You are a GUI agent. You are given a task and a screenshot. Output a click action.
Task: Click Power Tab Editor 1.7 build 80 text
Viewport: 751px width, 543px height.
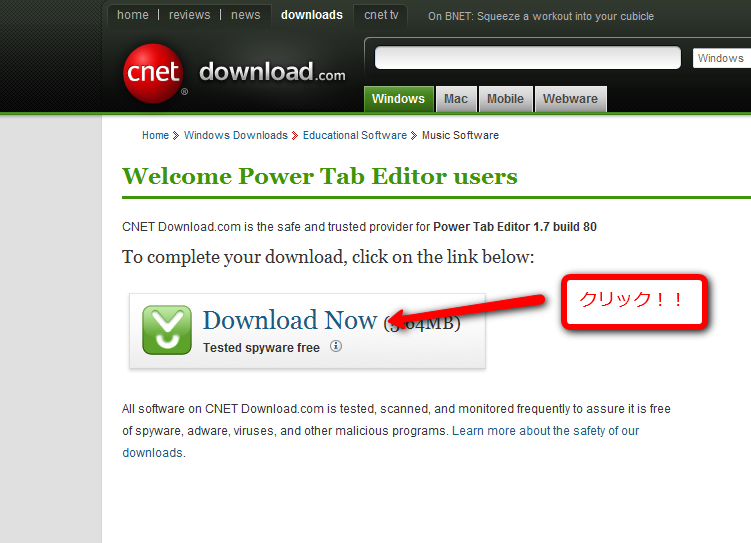tap(515, 226)
